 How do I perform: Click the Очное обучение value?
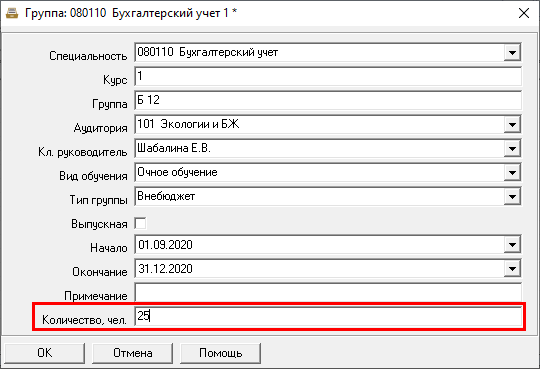click(177, 172)
